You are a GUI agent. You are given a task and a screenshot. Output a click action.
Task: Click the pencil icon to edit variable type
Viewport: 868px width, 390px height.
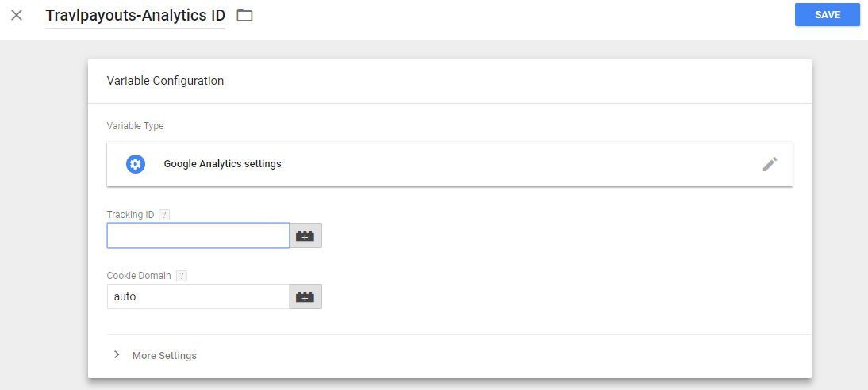pyautogui.click(x=770, y=164)
